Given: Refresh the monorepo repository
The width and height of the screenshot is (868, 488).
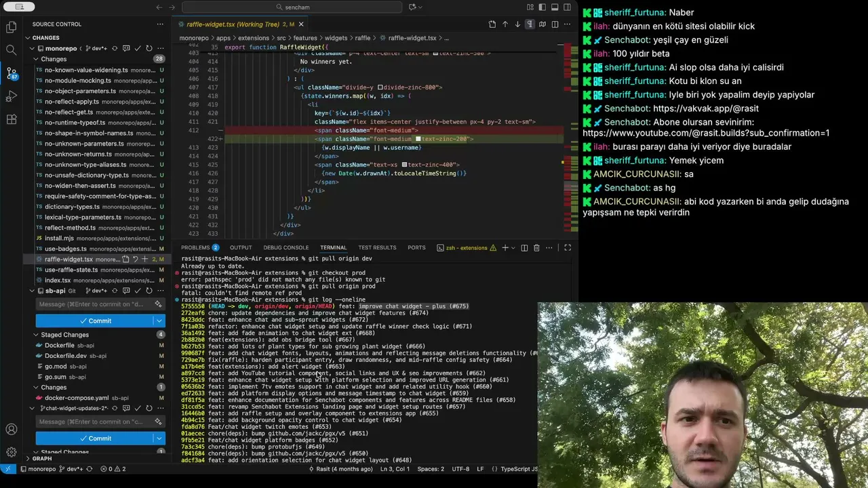Looking at the screenshot, I should (149, 49).
